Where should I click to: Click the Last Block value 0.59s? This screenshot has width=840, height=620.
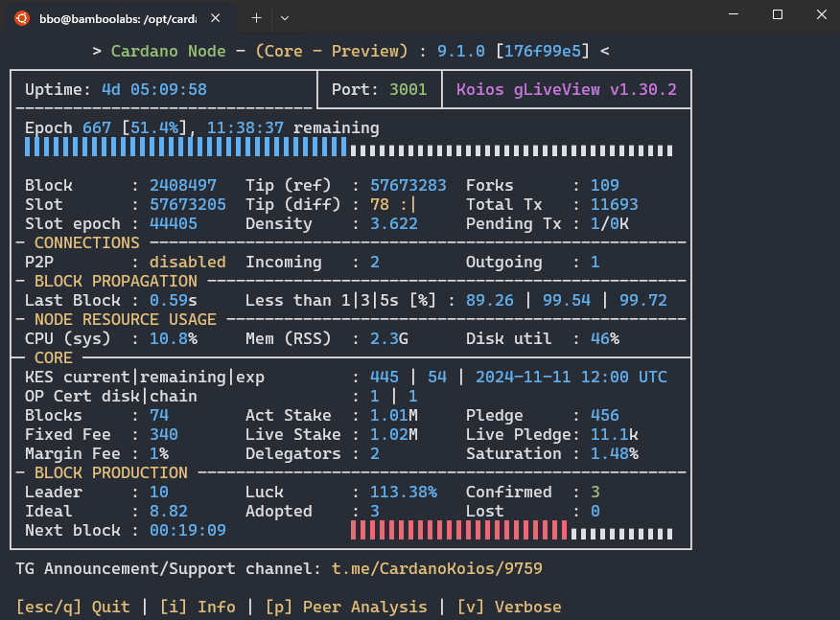pyautogui.click(x=174, y=300)
